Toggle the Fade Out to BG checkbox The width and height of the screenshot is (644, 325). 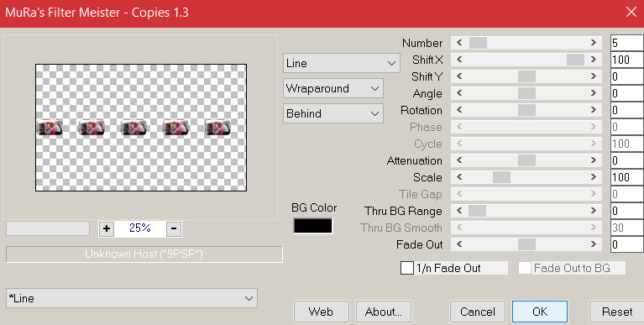525,268
